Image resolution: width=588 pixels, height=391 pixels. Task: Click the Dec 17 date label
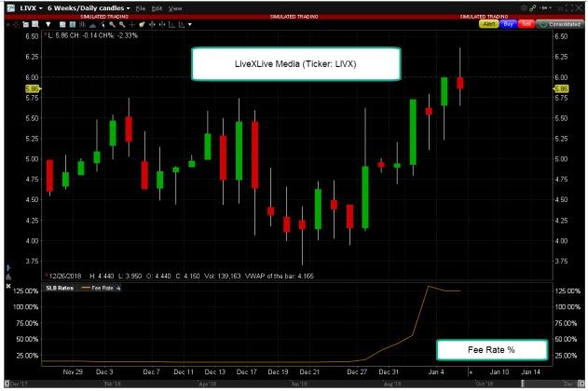[x=246, y=371]
